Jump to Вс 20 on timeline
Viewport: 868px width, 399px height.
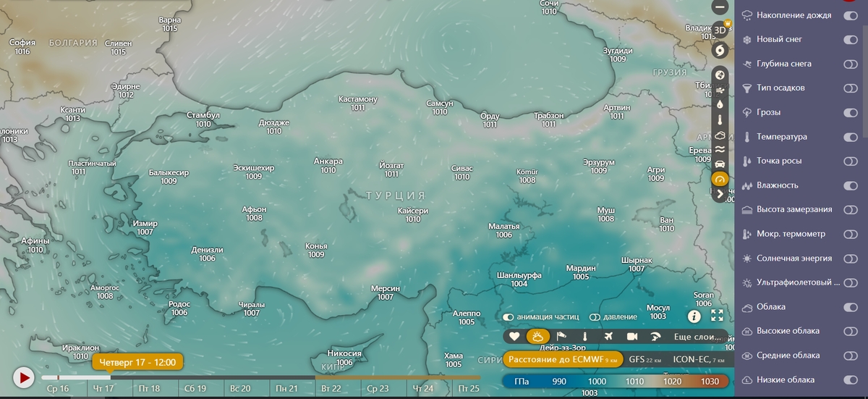pyautogui.click(x=240, y=389)
